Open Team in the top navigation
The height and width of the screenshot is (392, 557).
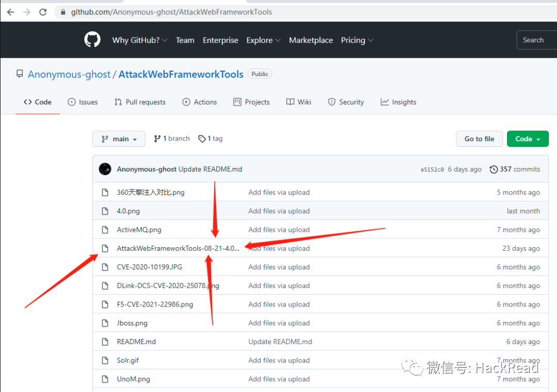(x=185, y=40)
